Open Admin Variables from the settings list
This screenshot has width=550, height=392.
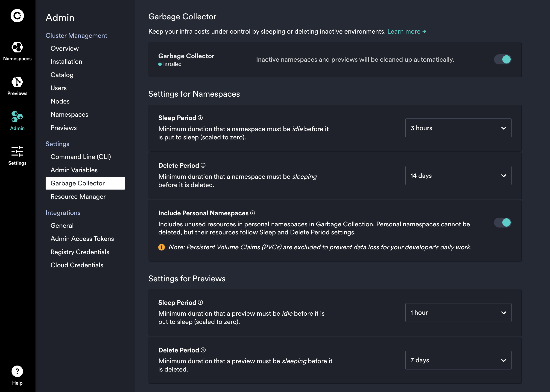74,170
